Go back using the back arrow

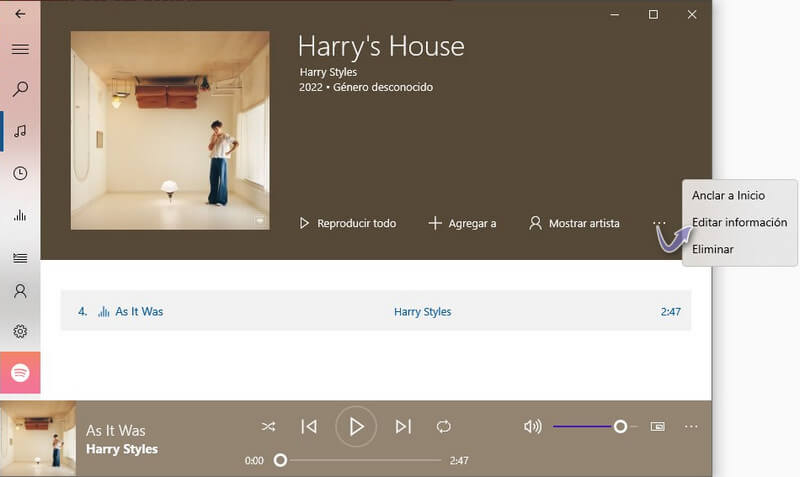20,14
